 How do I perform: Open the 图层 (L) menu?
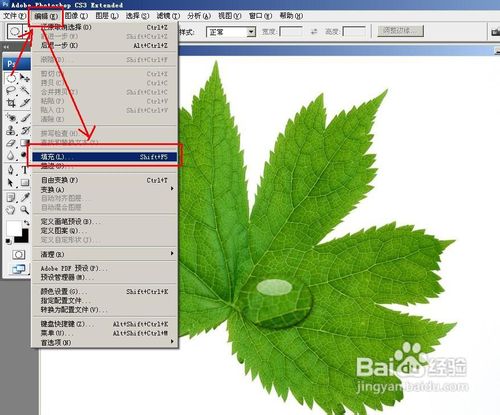coord(107,16)
